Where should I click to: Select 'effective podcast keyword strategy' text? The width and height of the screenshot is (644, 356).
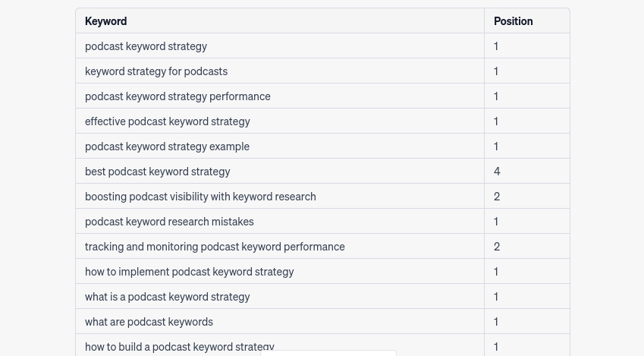click(167, 121)
